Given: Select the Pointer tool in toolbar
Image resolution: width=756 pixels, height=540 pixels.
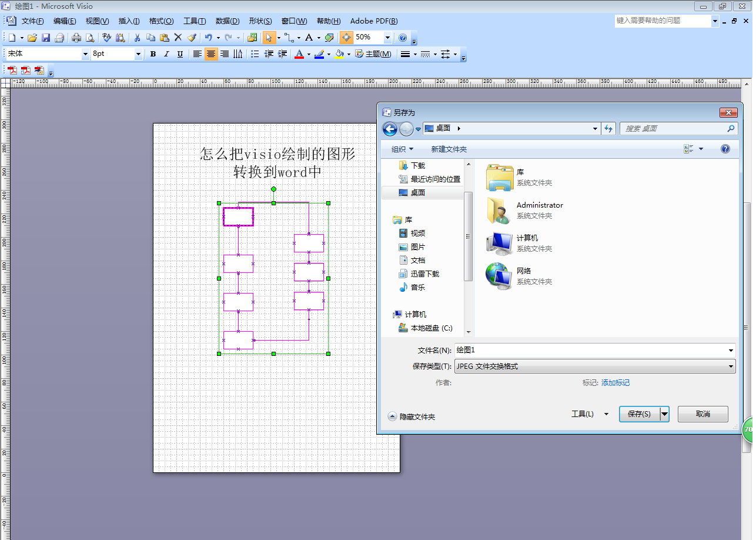Looking at the screenshot, I should (269, 38).
